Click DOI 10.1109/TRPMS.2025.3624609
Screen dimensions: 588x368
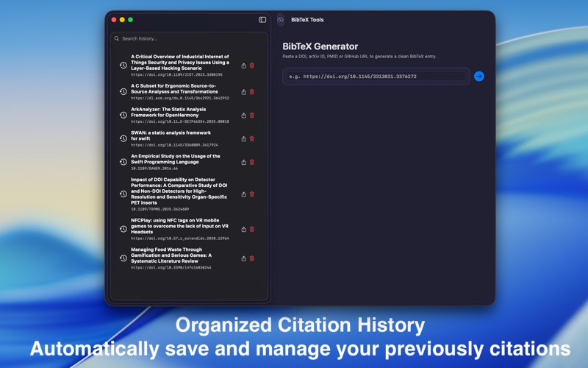click(x=159, y=209)
